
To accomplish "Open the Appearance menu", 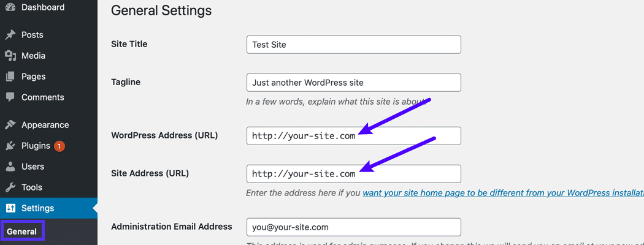I will click(x=45, y=125).
